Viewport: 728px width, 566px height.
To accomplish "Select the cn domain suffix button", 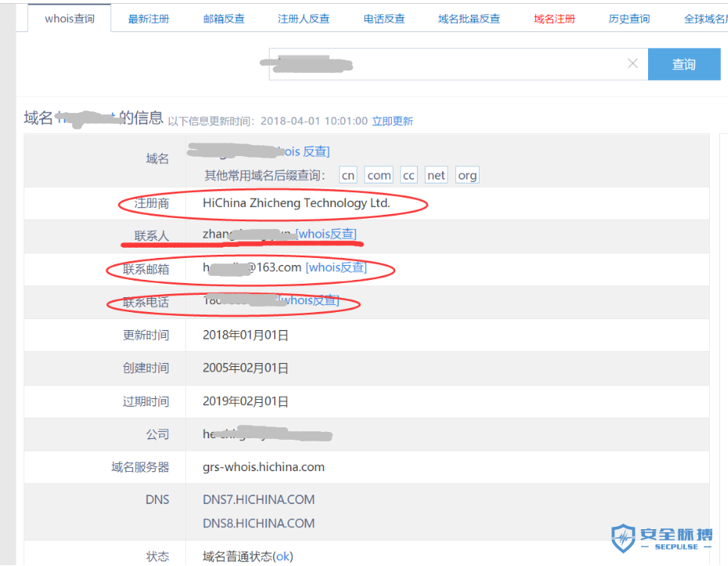I will pos(348,175).
